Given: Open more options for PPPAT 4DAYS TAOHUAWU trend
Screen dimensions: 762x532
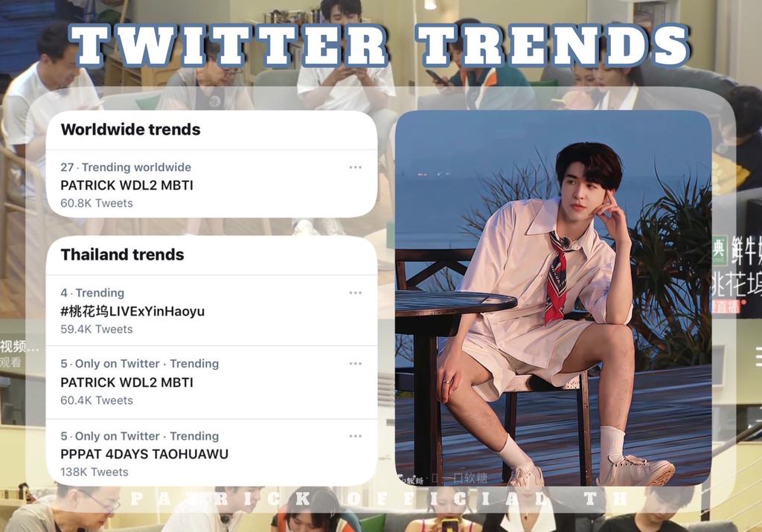Looking at the screenshot, I should [x=355, y=436].
